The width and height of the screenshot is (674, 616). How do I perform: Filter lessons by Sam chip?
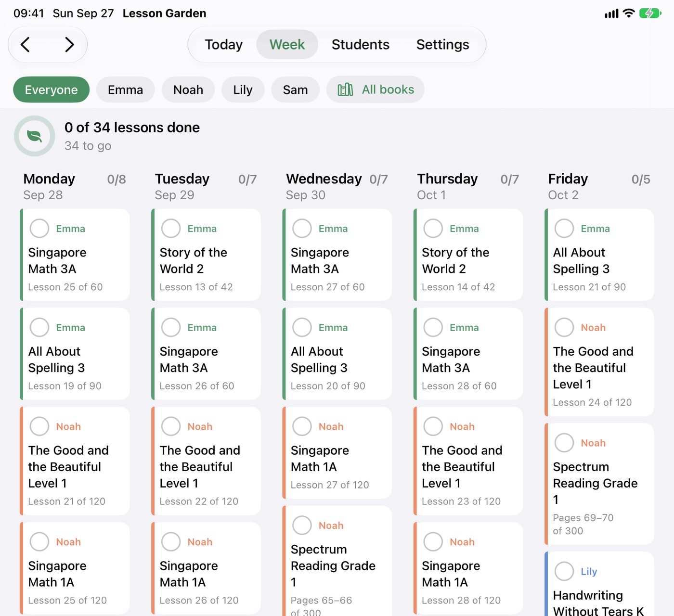click(295, 90)
